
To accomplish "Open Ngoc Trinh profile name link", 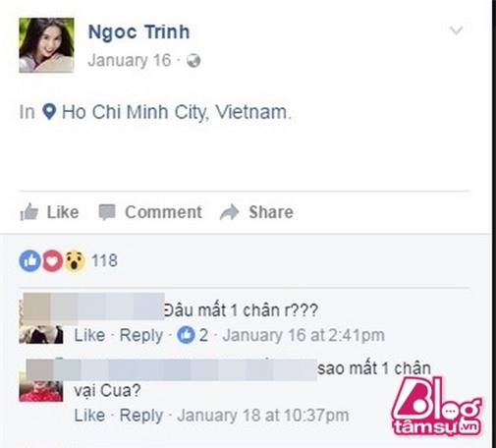I will pos(138,32).
